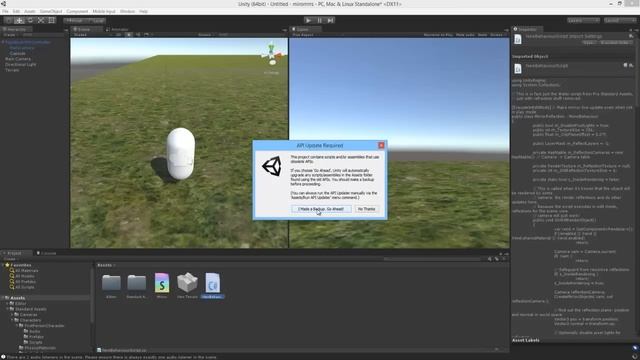Click the Step frame button
The width and height of the screenshot is (640, 360).
click(x=331, y=20)
